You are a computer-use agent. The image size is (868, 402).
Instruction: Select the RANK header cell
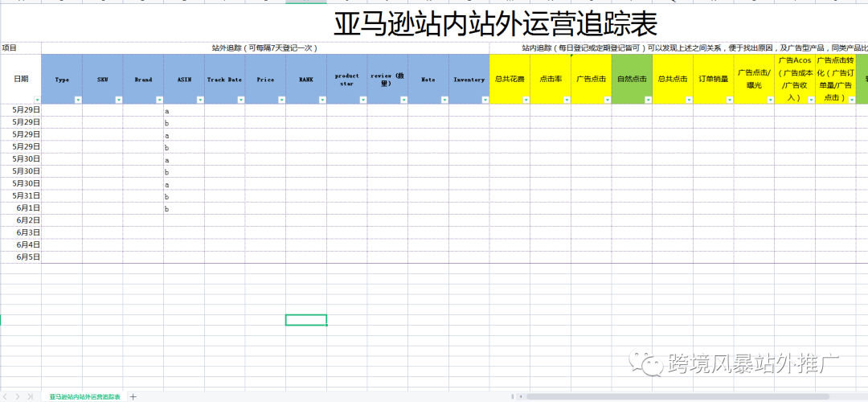(306, 79)
